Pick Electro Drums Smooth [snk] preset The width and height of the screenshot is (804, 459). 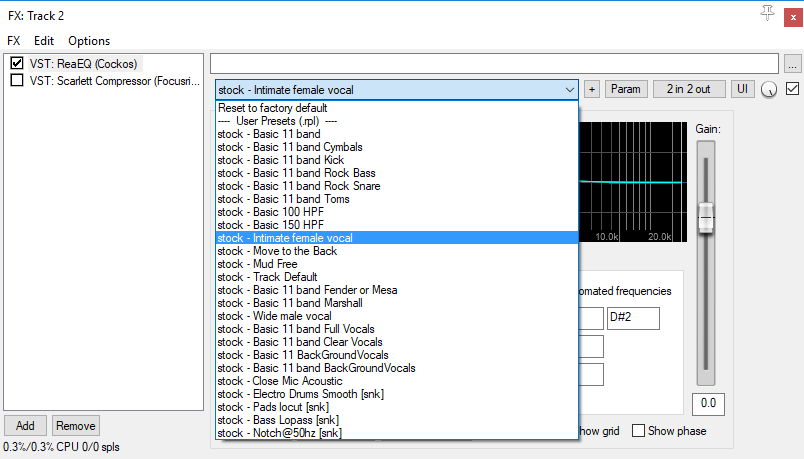click(397, 394)
